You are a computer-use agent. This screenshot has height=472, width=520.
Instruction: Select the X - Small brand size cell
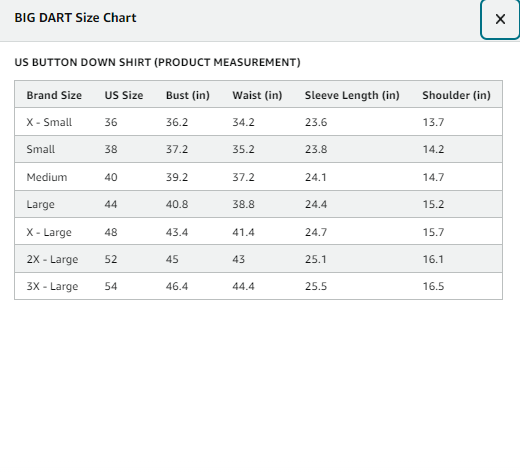pyautogui.click(x=49, y=122)
